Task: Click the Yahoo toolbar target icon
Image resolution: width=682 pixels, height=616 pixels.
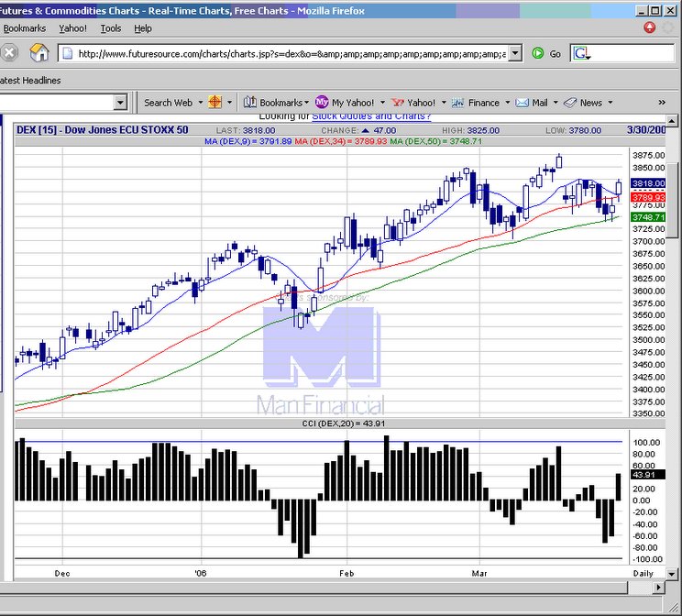Action: (215, 103)
